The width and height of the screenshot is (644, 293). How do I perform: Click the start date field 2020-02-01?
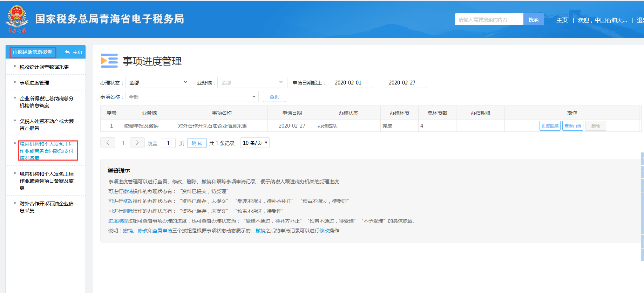click(352, 82)
